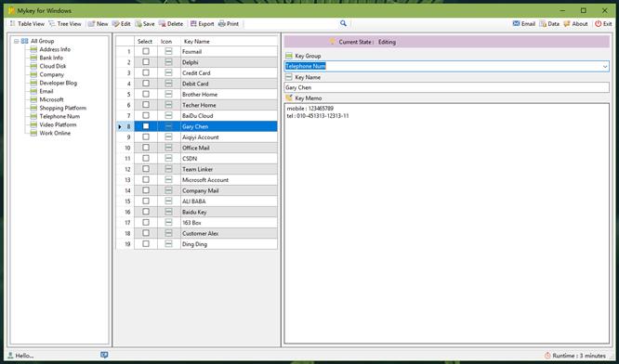Select the Techer Home key row
Screen dimensions: 619x364
[x=229, y=105]
